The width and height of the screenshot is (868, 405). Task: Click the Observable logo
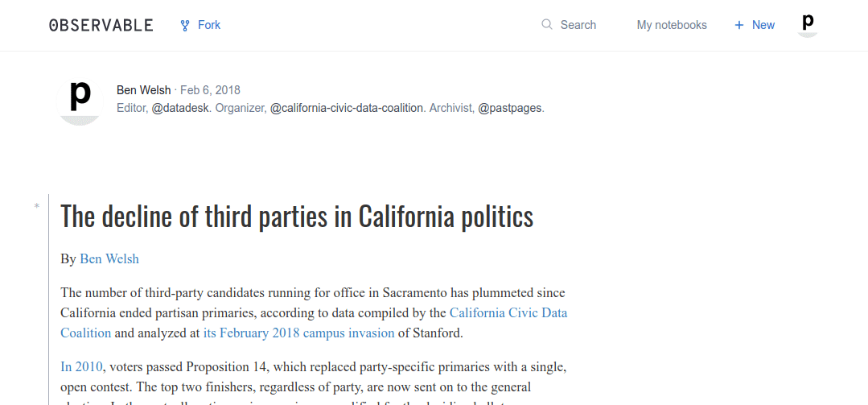pos(101,25)
